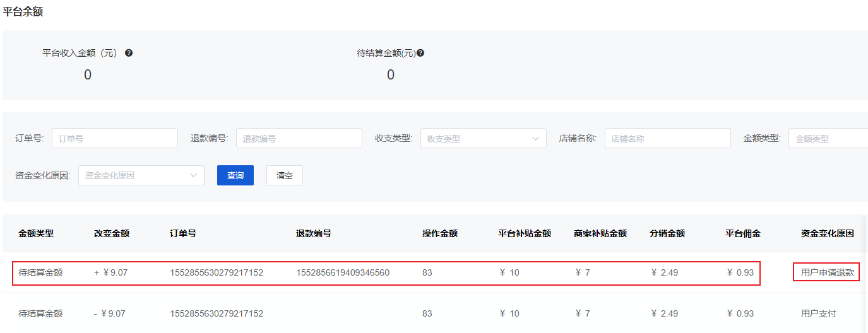Screen dimensions: 868x333
Task: Select refund number 1552856619409346560
Action: click(343, 273)
